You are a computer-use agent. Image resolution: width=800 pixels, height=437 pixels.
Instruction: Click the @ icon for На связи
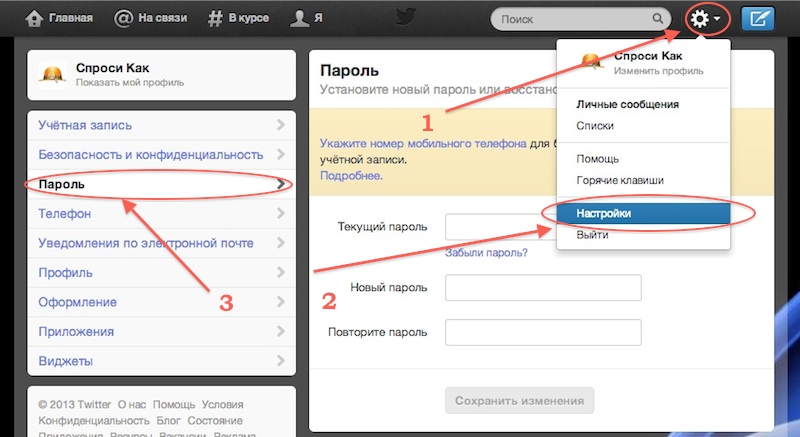123,19
